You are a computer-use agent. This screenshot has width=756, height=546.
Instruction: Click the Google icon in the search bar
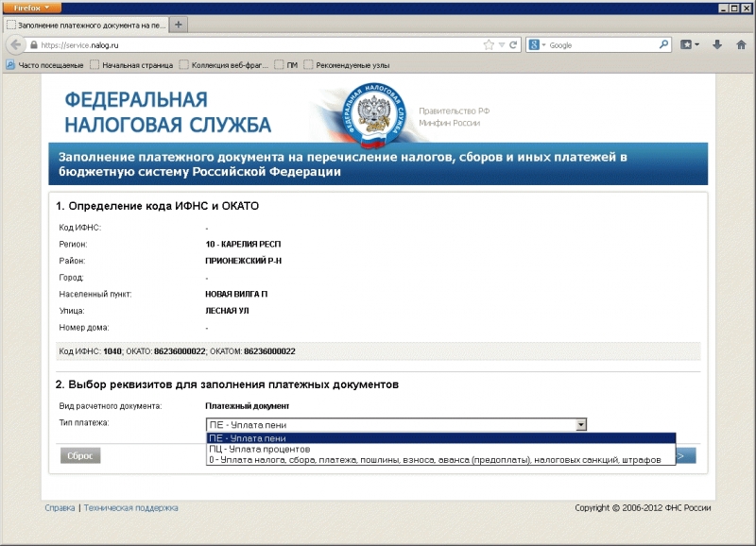click(x=534, y=43)
